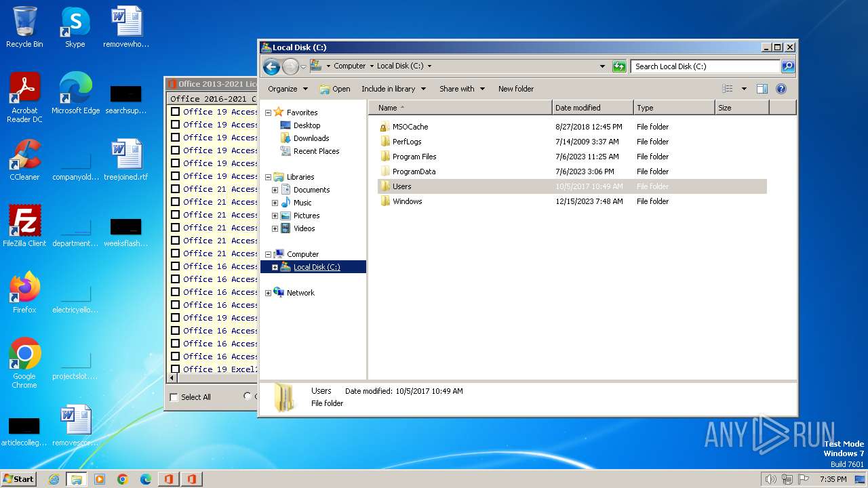868x488 pixels.
Task: Click media player taskbar icon
Action: pos(100,479)
